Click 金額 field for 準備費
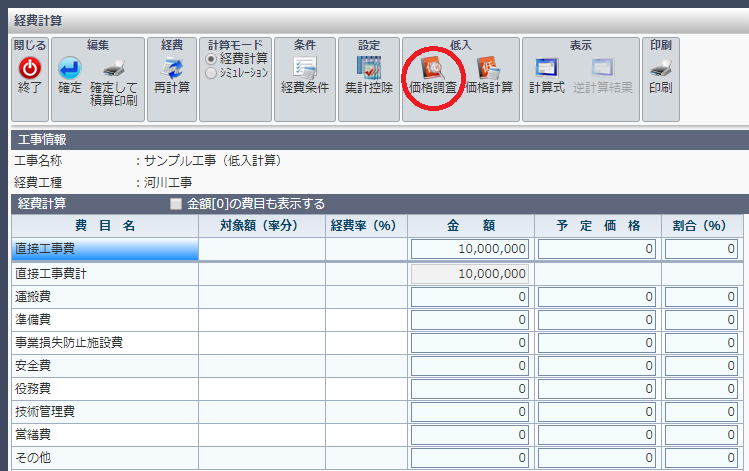The width and height of the screenshot is (749, 471). (470, 320)
